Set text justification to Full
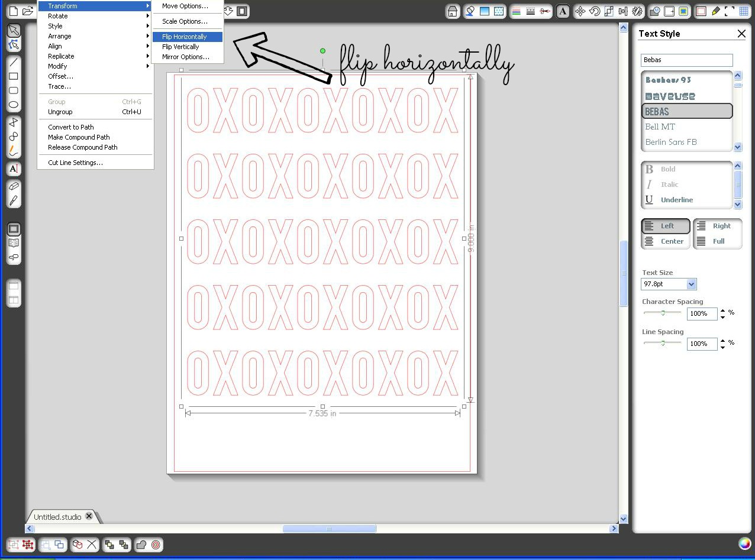The image size is (755, 560). pos(717,241)
